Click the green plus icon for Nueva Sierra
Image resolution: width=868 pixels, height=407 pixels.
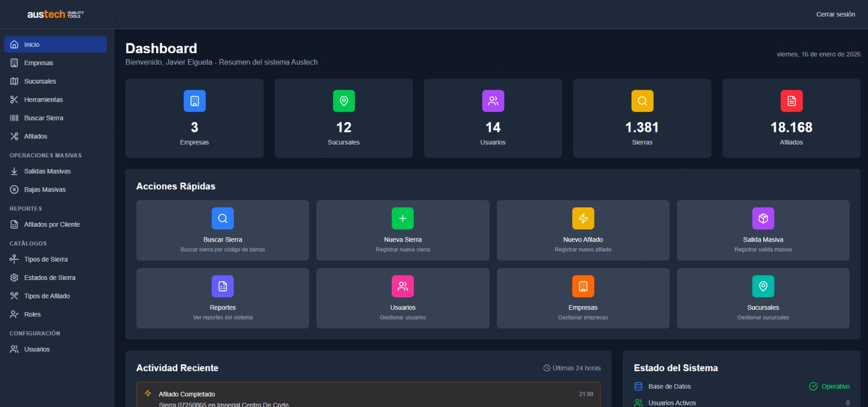coord(403,219)
